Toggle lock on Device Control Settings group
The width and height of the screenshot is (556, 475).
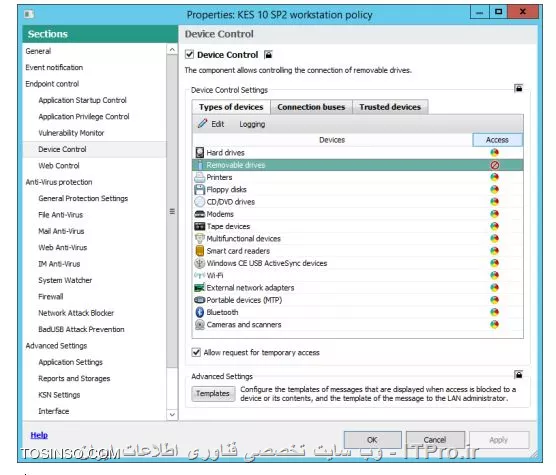(x=518, y=88)
